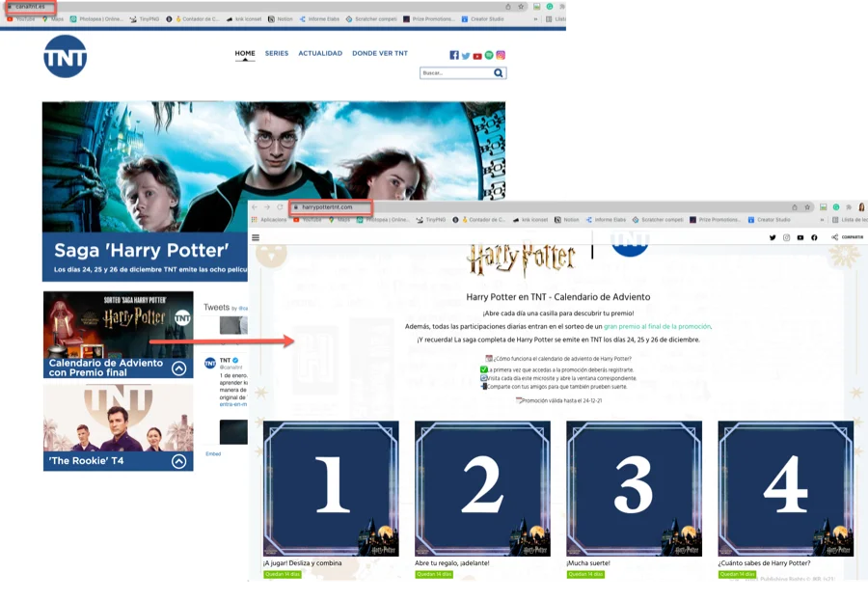Image resolution: width=868 pixels, height=600 pixels.
Task: Open TNT's YouTube icon in site header
Action: 477,56
